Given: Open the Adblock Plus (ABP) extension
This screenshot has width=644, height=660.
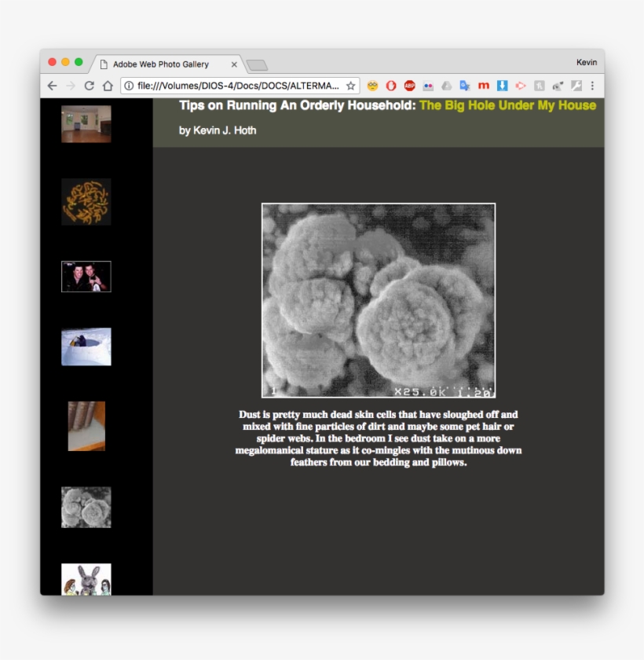Looking at the screenshot, I should tap(409, 86).
